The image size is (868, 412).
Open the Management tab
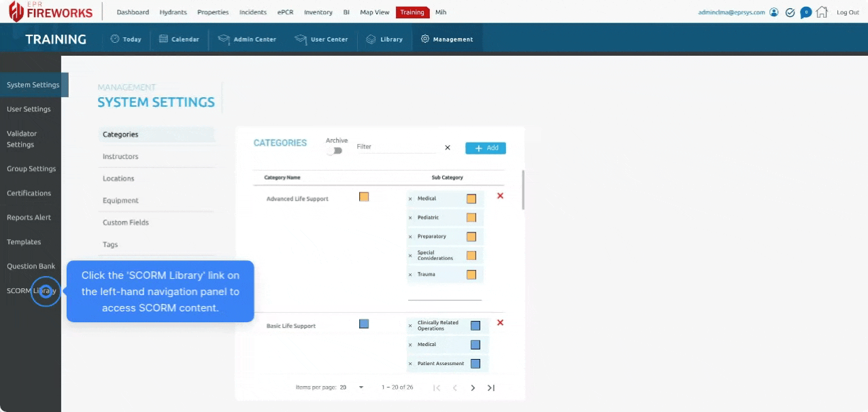[447, 39]
